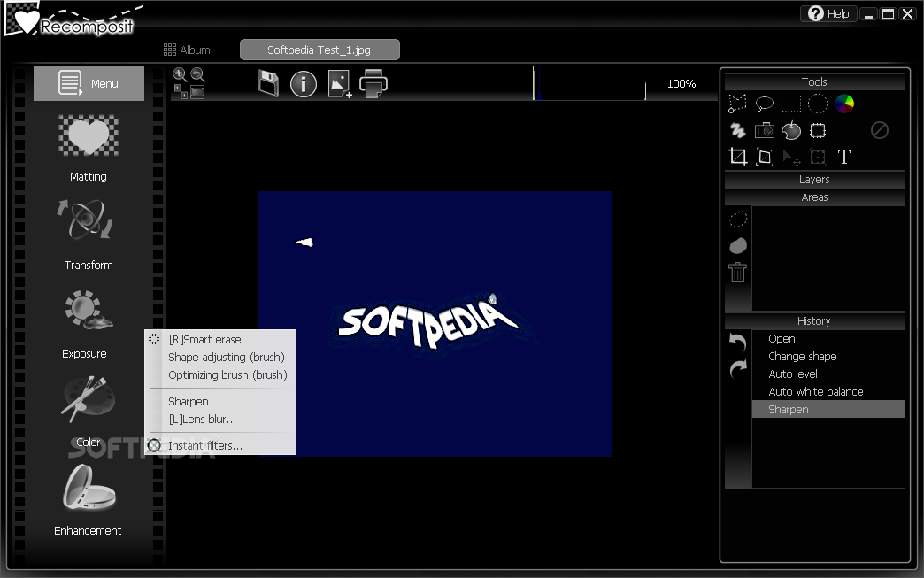Pick the color wheel selection tool
The image size is (924, 578).
click(x=844, y=104)
